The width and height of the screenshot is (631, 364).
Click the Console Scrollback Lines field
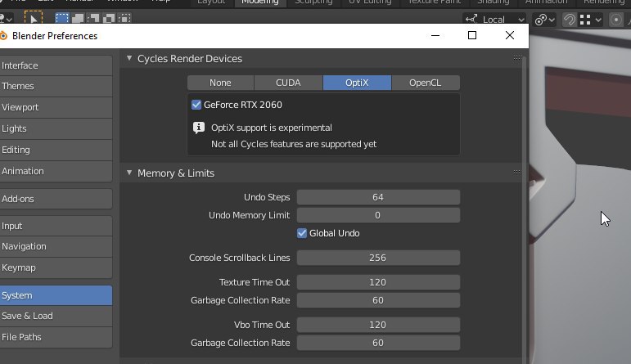point(378,258)
